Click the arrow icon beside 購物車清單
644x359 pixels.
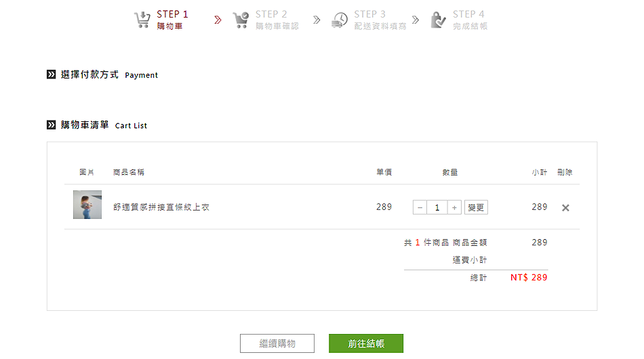pyautogui.click(x=52, y=125)
